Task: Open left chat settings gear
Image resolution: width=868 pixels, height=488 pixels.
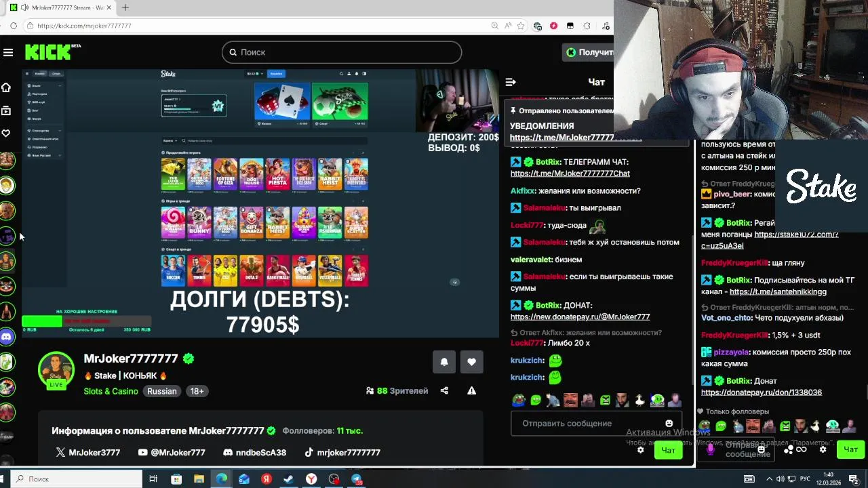Action: click(640, 449)
